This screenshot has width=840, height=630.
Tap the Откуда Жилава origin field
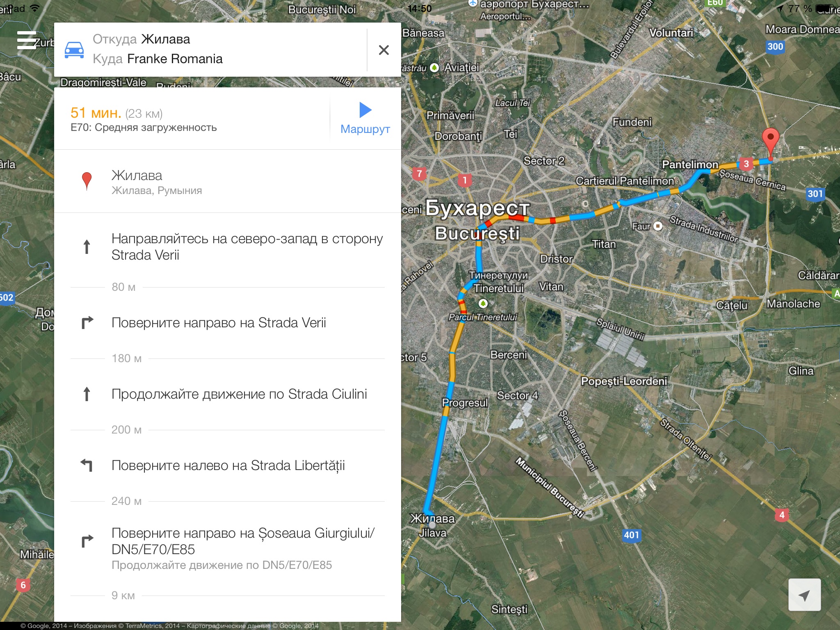point(142,39)
